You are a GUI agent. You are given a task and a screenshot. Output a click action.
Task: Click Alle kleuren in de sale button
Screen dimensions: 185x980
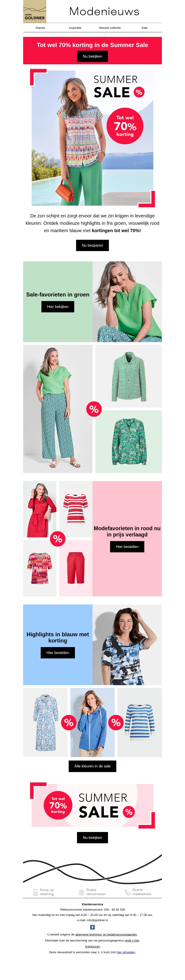[x=92, y=766]
